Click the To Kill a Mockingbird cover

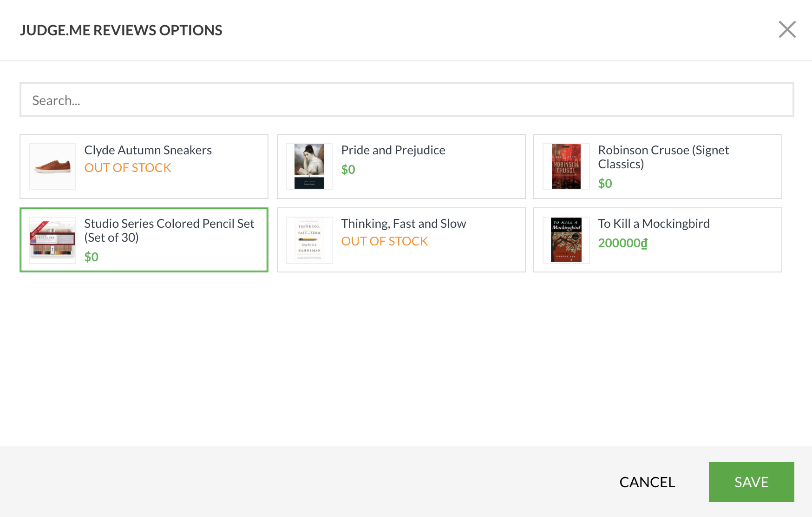point(566,240)
